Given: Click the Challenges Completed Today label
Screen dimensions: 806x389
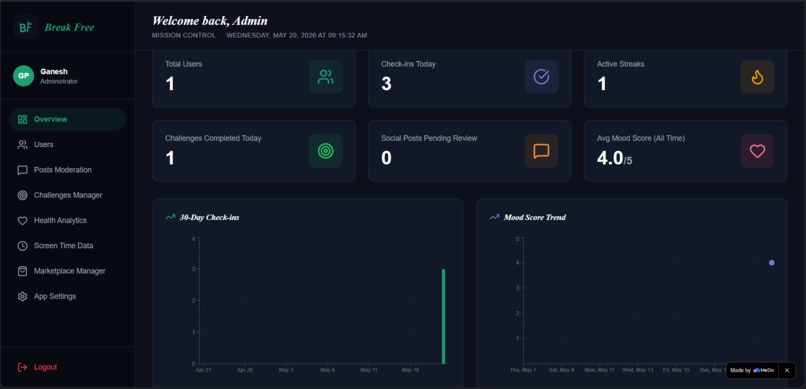Looking at the screenshot, I should click(x=213, y=138).
